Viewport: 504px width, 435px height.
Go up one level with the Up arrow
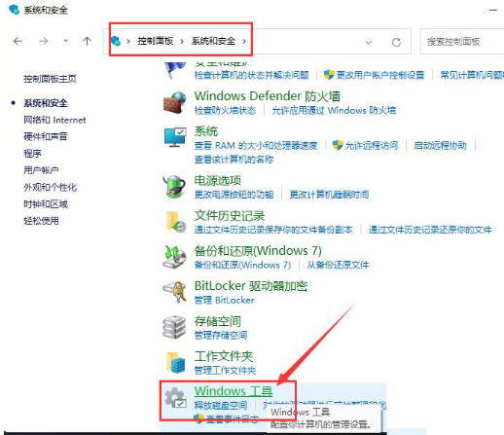tap(87, 41)
